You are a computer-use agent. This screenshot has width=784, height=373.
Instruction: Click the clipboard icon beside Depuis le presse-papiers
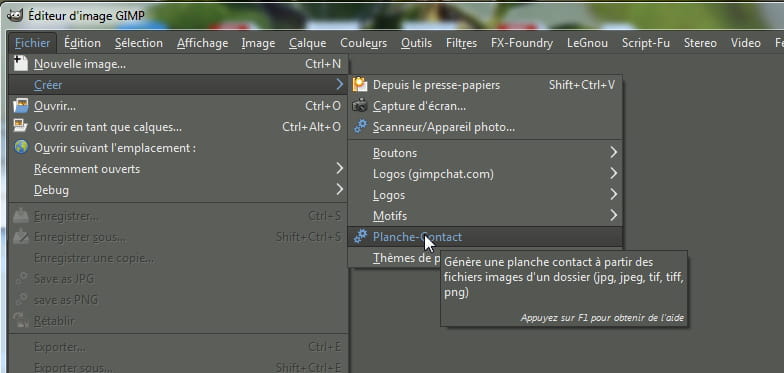(x=360, y=84)
